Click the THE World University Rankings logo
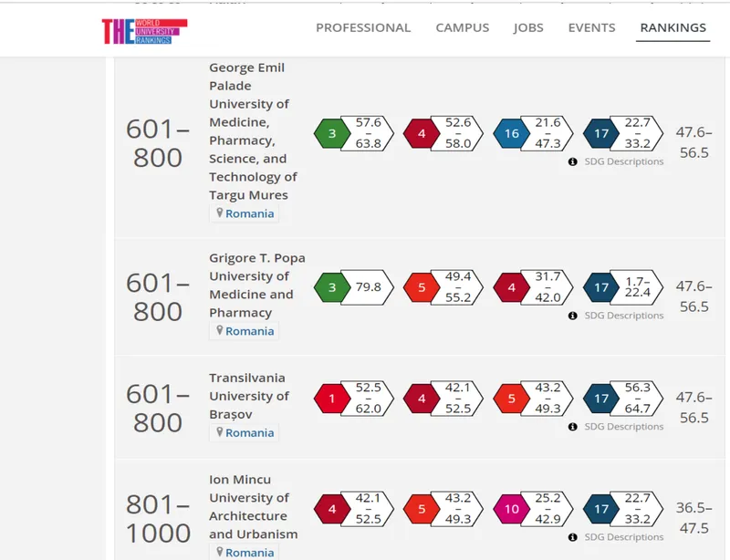Screen dimensions: 730x560 (x=144, y=30)
